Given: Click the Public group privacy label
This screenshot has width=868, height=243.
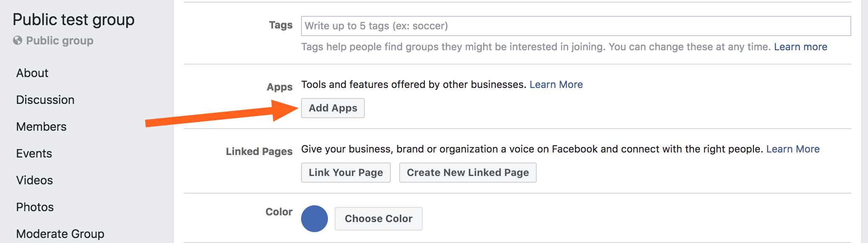Looking at the screenshot, I should tap(60, 41).
